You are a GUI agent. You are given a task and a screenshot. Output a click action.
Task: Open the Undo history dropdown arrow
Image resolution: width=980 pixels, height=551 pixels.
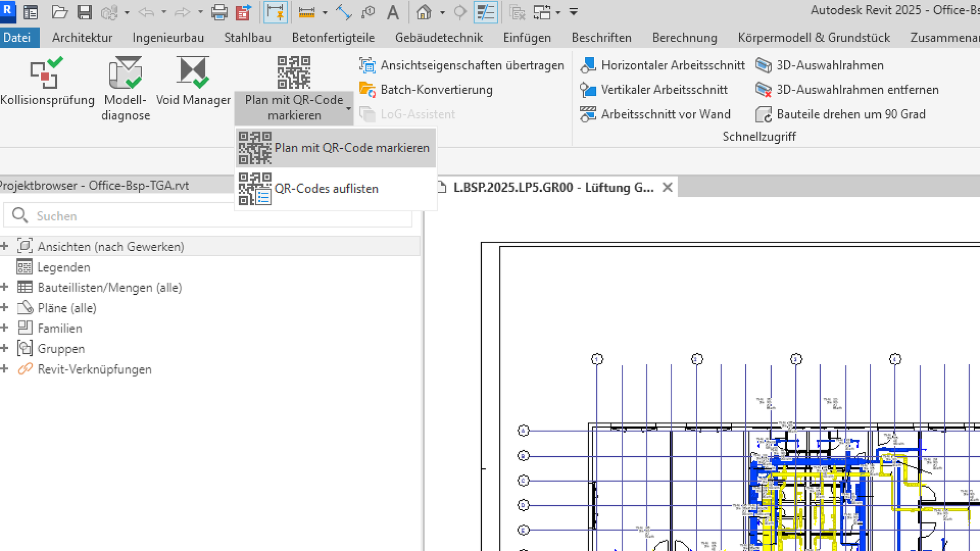pos(164,12)
